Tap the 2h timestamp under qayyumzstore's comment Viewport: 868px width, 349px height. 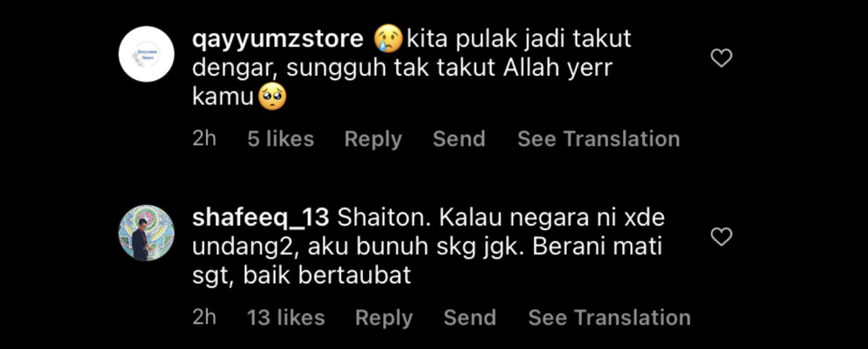(204, 139)
